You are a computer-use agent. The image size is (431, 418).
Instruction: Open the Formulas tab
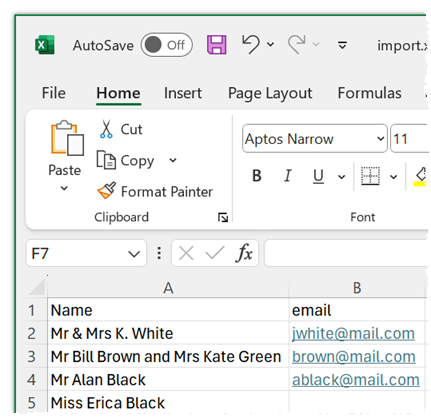coord(369,93)
